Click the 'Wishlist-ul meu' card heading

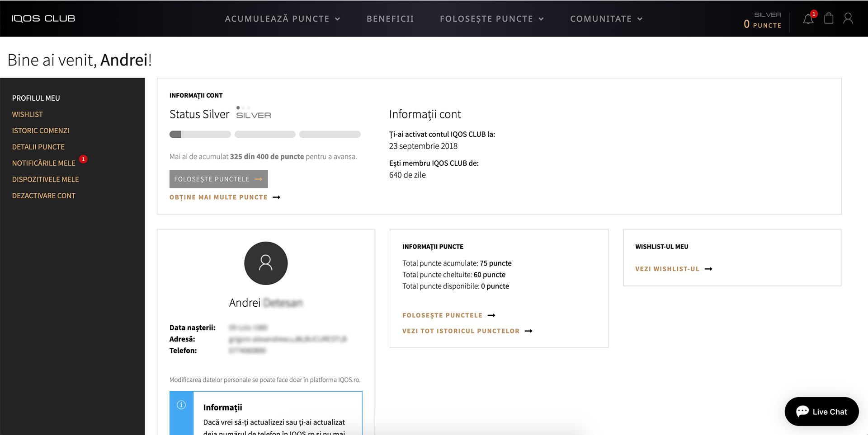point(662,247)
